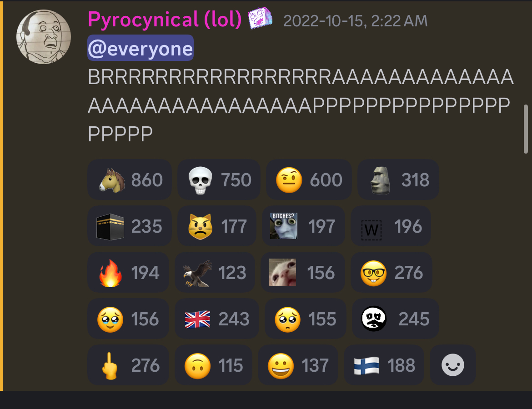Add to the raised eyebrow face reaction

309,180
